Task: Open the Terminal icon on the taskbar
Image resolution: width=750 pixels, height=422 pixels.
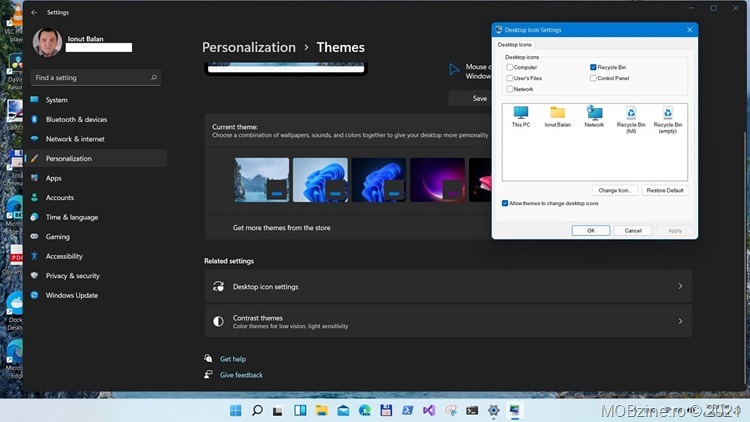Action: tap(472, 410)
